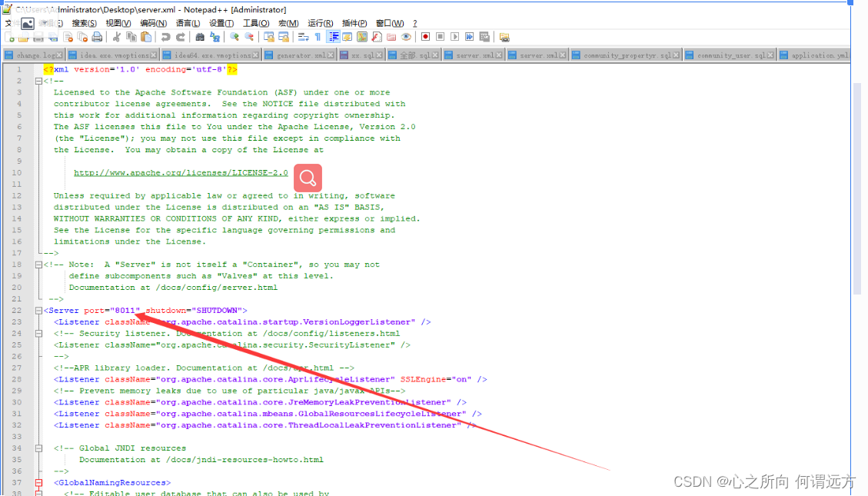The height and width of the screenshot is (496, 868).
Task: Switch to the community_propertyr.sql tab
Action: (626, 55)
